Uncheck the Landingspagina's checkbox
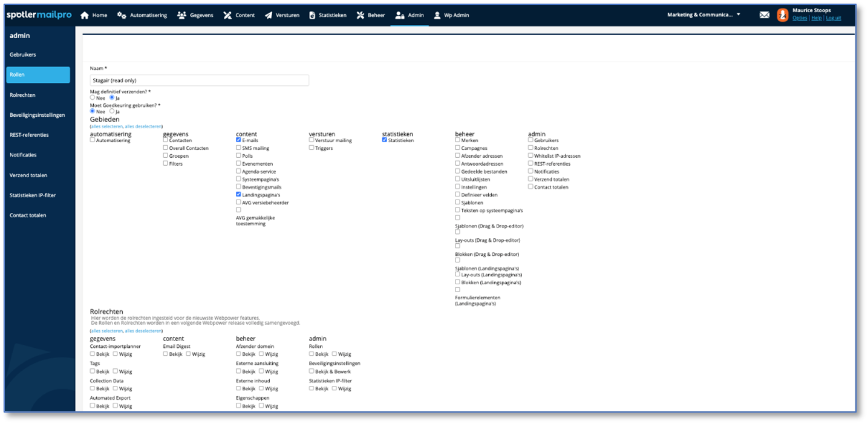 tap(238, 195)
